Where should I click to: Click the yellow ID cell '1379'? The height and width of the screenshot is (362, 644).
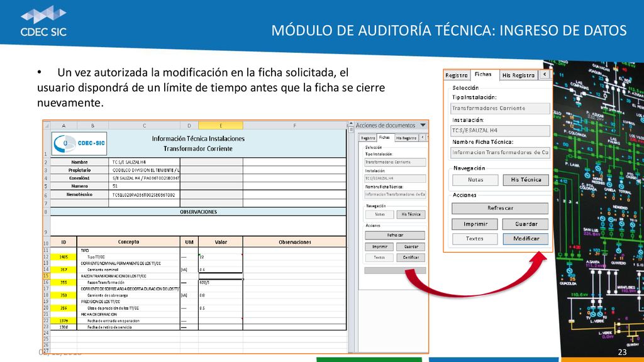64,321
